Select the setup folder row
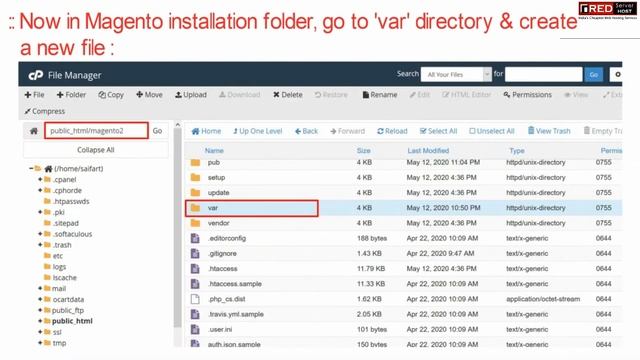Image resolution: width=640 pixels, height=360 pixels. [403, 178]
